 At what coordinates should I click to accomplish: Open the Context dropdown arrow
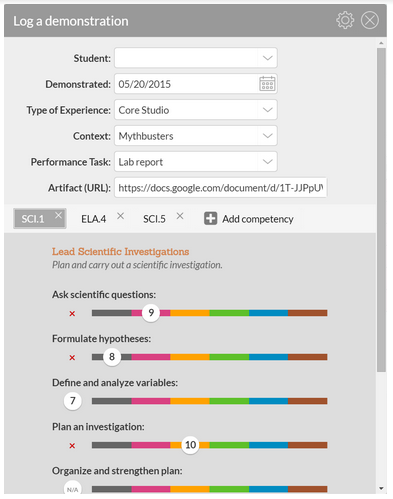pyautogui.click(x=267, y=136)
